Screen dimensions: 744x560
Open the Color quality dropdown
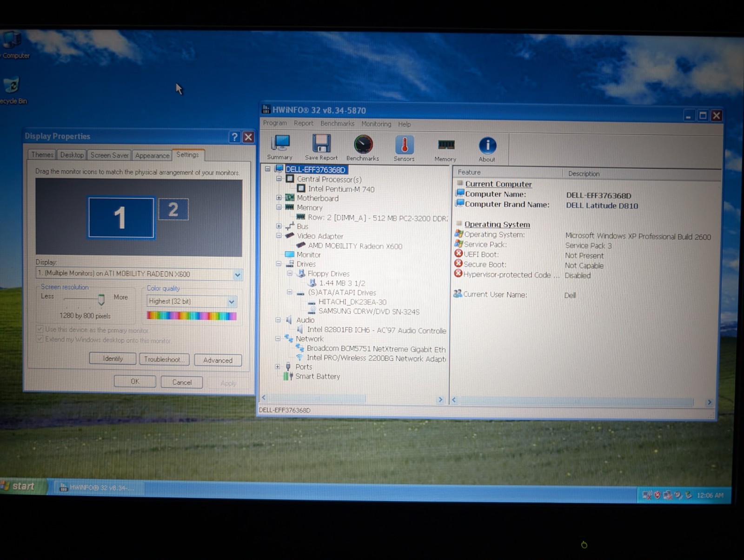(x=232, y=302)
